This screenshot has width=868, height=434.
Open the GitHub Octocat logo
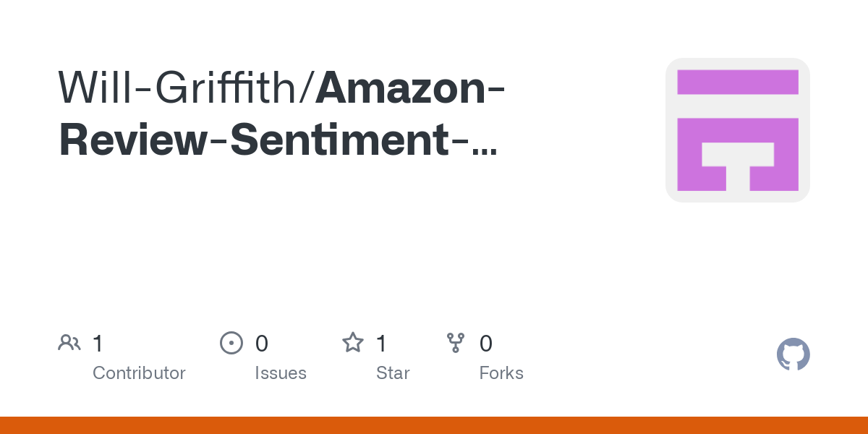pyautogui.click(x=793, y=354)
